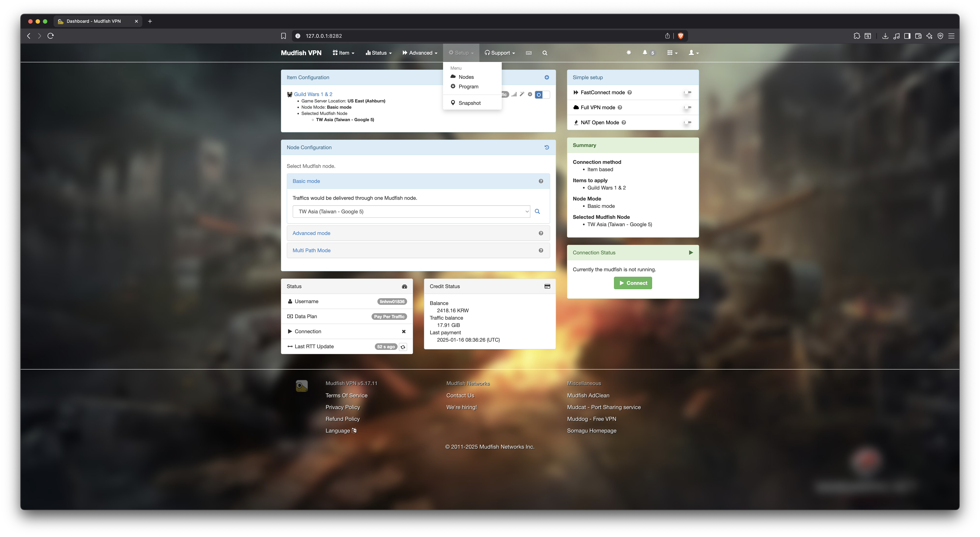Refresh Node Configuration with the reload icon
Image resolution: width=980 pixels, height=537 pixels.
(547, 147)
